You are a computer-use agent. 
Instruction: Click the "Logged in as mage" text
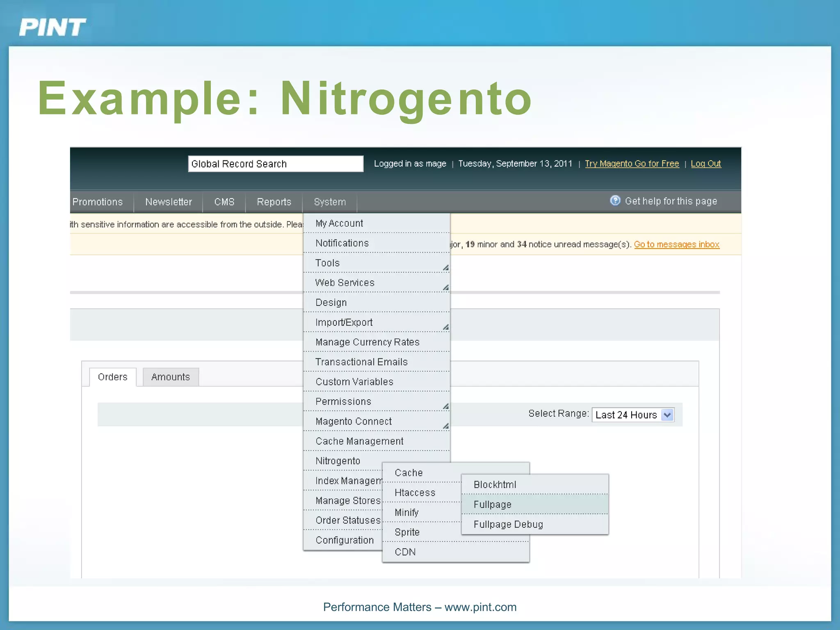[410, 164]
